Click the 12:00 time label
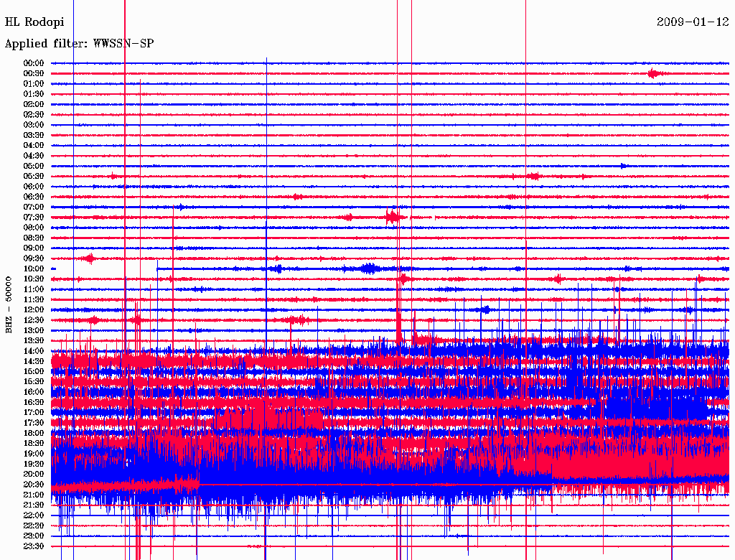The image size is (735, 560). click(34, 309)
